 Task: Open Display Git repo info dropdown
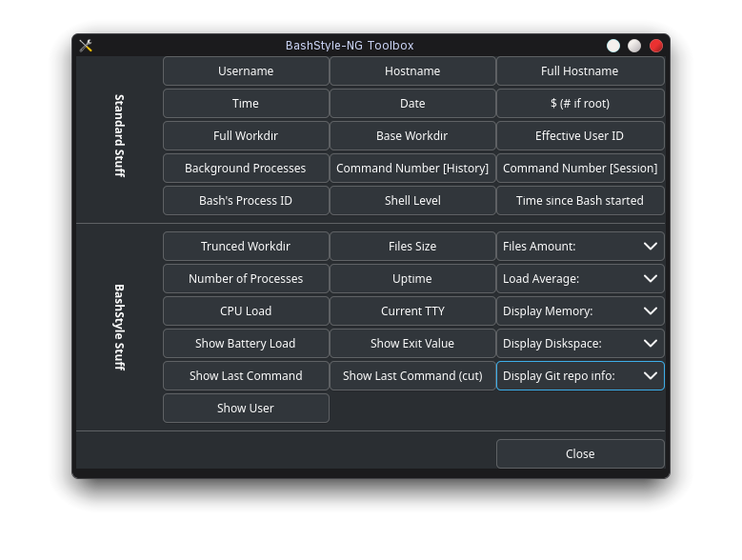[x=580, y=375]
